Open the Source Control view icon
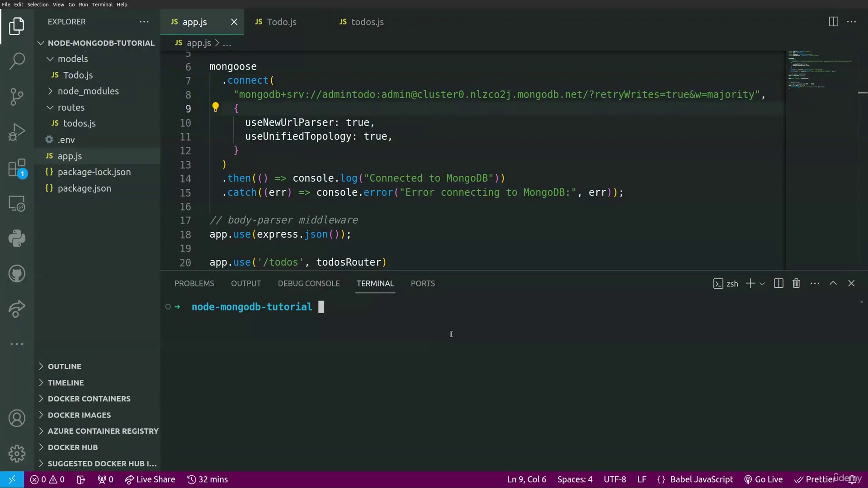This screenshot has height=488, width=868. point(17,97)
